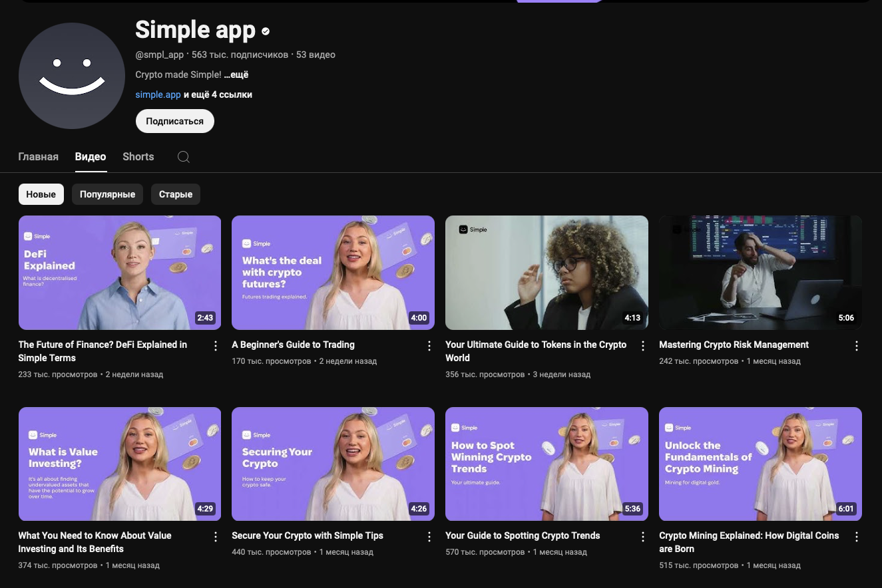
Task: Click the Simple app channel name heading
Action: [195, 30]
